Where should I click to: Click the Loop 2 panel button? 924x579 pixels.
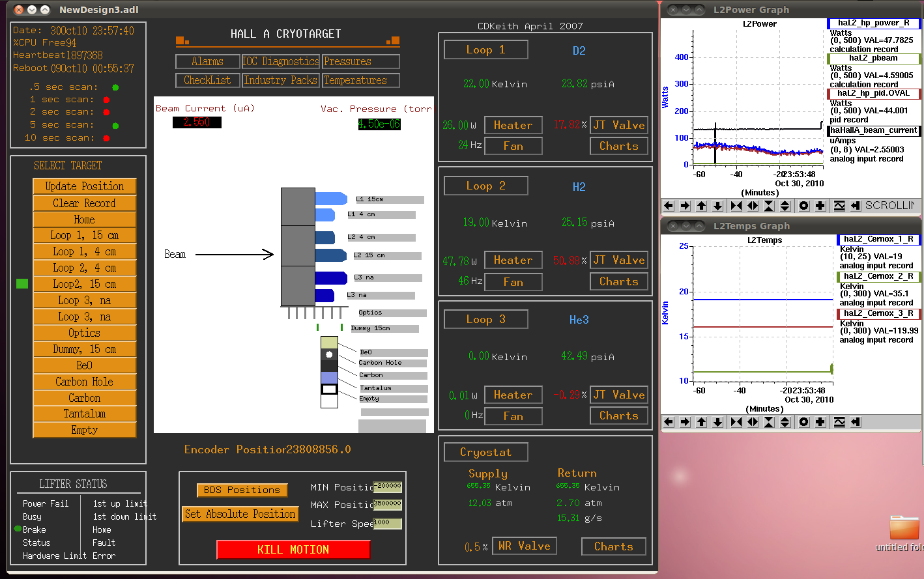(486, 186)
